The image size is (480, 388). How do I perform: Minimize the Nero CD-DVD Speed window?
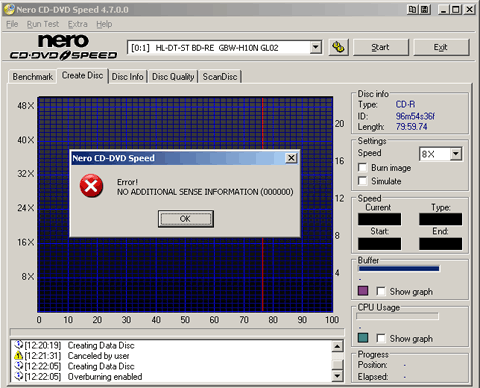point(443,9)
